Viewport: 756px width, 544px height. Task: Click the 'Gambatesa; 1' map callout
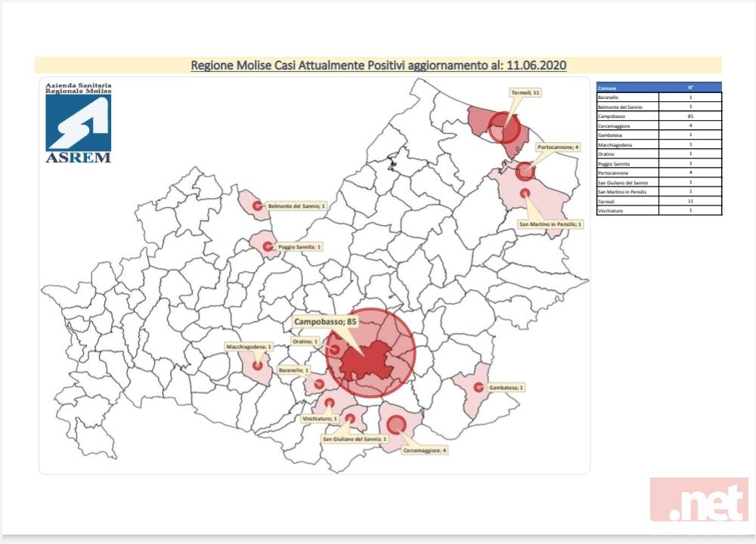[x=507, y=388]
